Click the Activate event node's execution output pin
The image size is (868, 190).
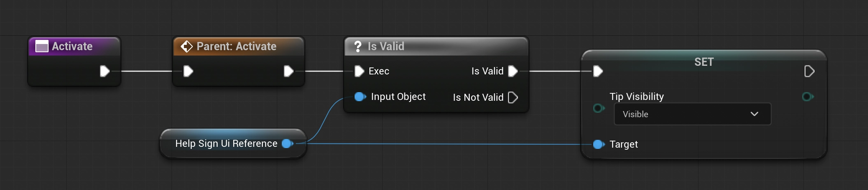coord(104,72)
